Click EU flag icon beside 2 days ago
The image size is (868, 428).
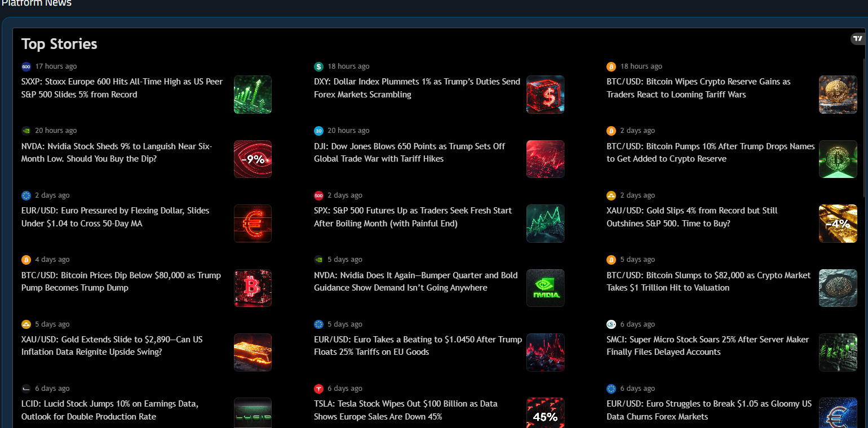[26, 195]
